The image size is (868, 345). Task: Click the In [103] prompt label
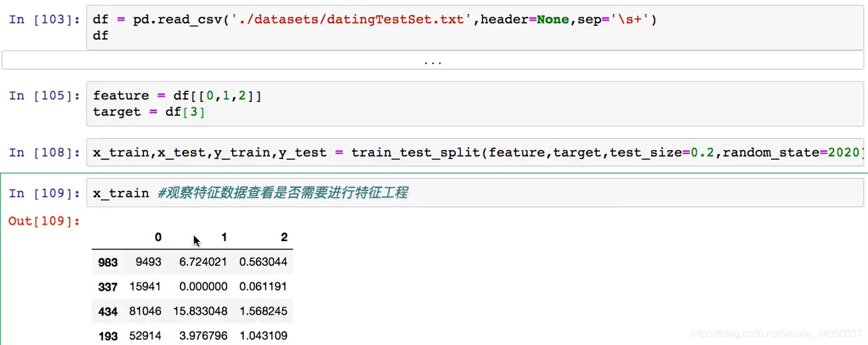pos(45,20)
